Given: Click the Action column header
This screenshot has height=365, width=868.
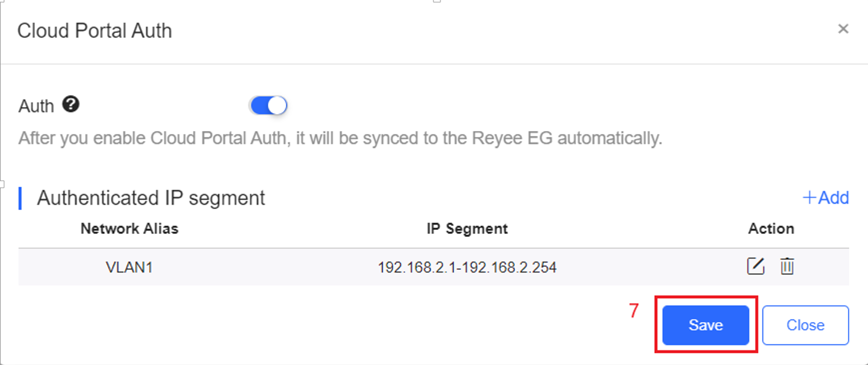Looking at the screenshot, I should pos(771,229).
